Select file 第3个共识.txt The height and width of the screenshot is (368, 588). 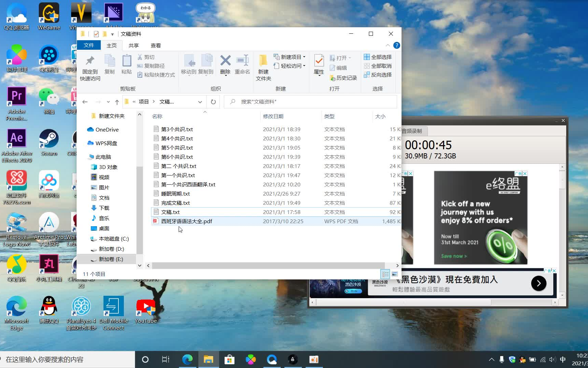[177, 129]
